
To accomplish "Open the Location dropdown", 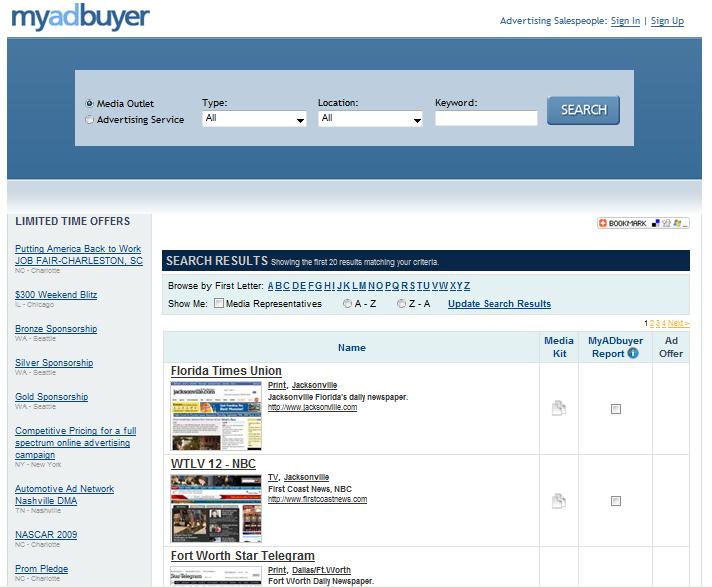I will tap(371, 119).
